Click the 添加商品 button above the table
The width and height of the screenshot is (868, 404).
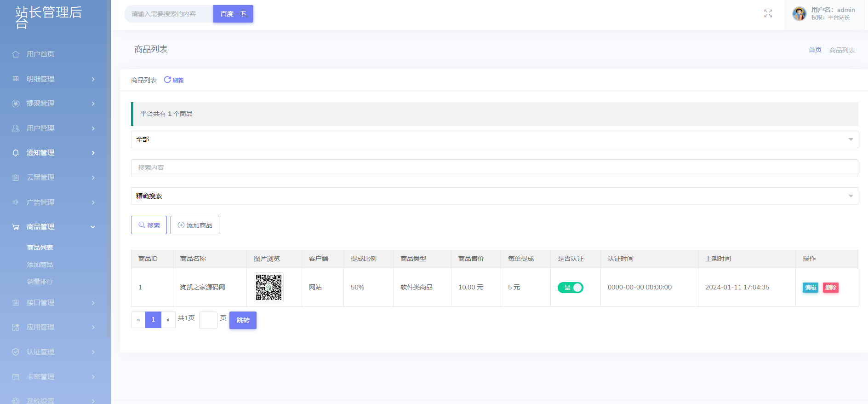pyautogui.click(x=195, y=225)
